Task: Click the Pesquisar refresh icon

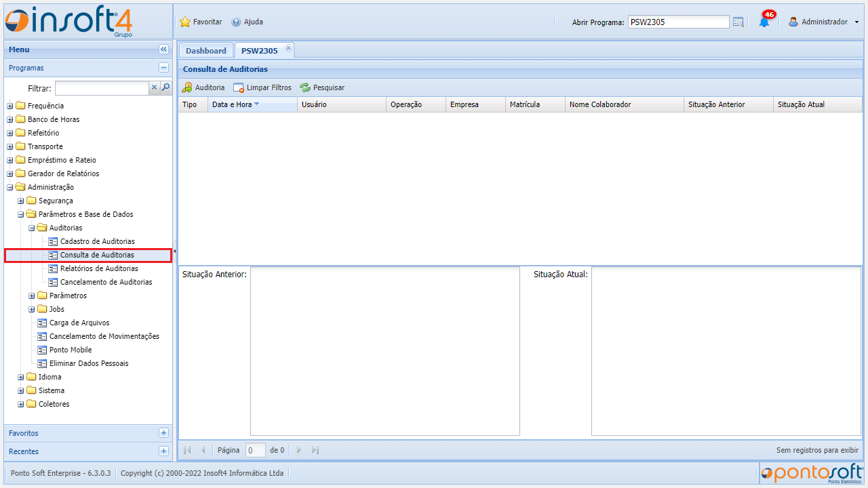Action: click(305, 87)
